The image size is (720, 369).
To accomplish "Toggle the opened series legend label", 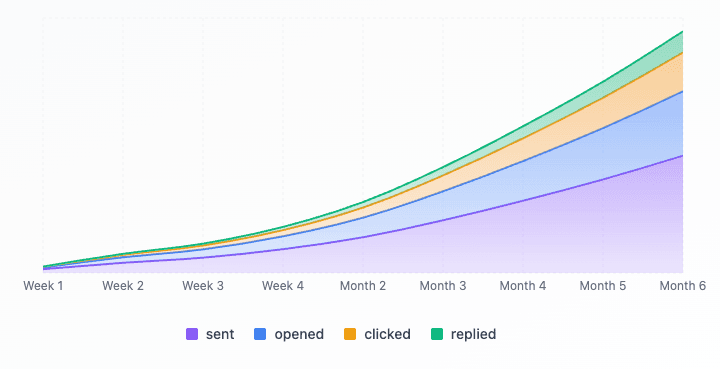I will (299, 334).
